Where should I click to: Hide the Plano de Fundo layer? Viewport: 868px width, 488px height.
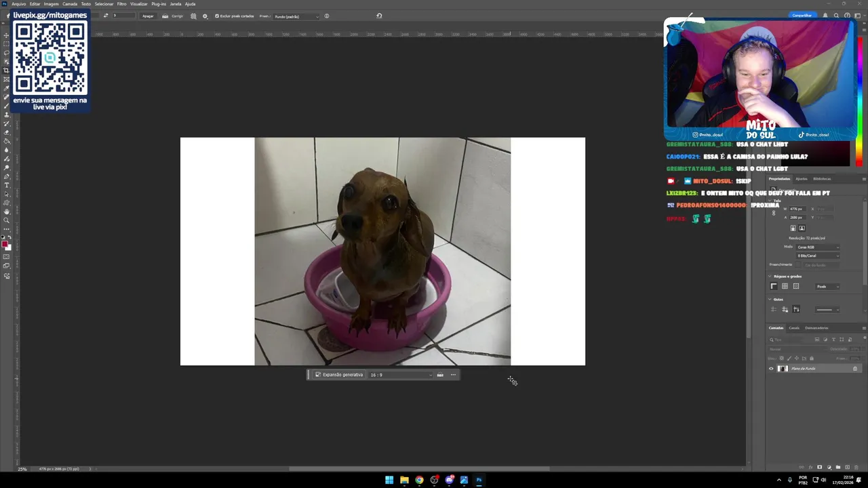pos(771,369)
